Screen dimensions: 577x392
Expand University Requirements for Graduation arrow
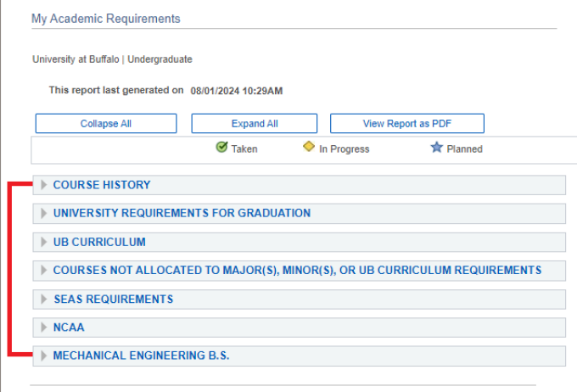pyautogui.click(x=44, y=213)
